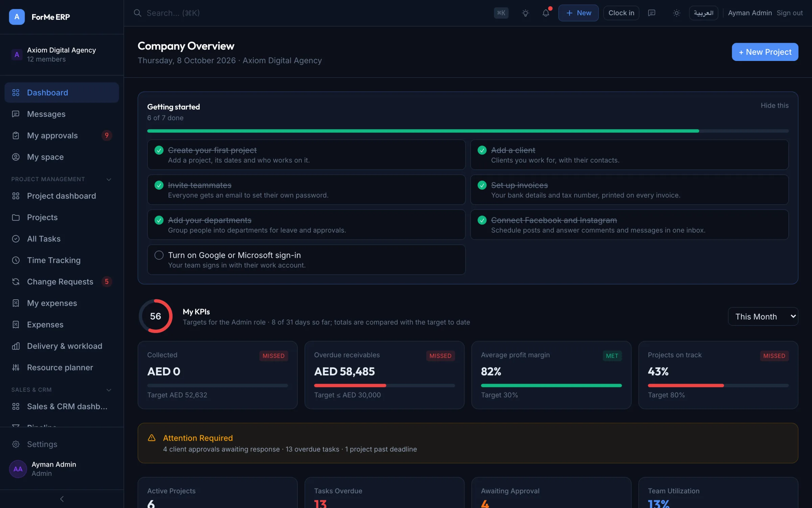The image size is (812, 508).
Task: Click the search input field
Action: tap(311, 13)
